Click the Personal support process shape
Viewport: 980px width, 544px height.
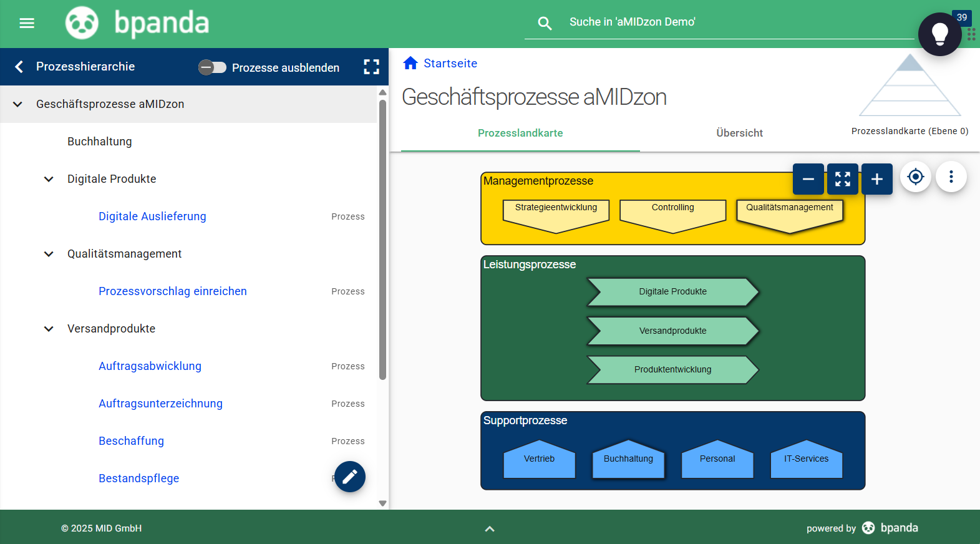pos(717,459)
